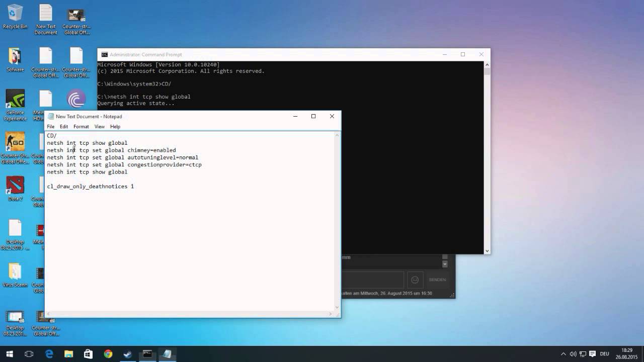Switch to Notepad taskbar icon

[167, 354]
